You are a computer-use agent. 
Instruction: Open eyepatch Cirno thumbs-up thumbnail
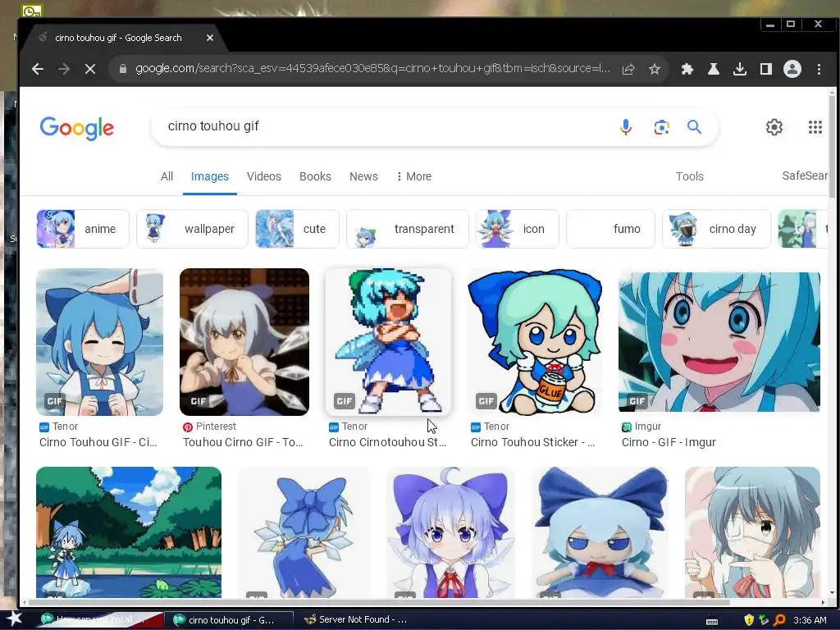click(x=752, y=532)
